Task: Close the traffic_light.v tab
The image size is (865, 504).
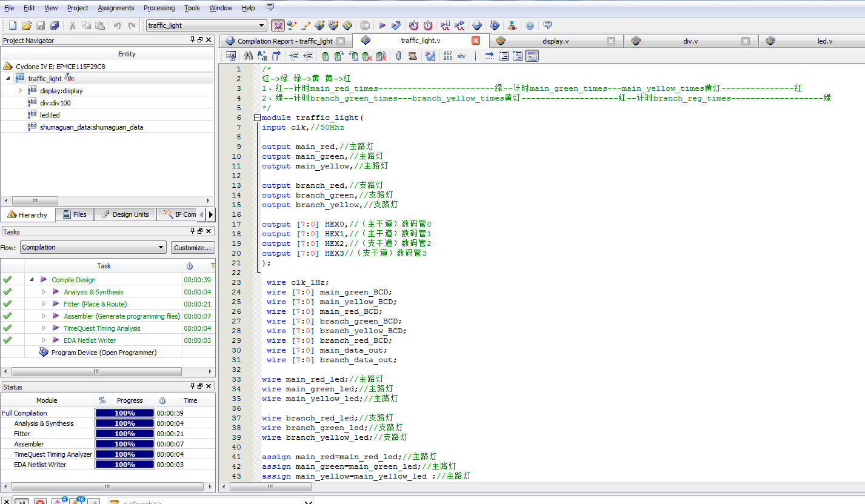Action: [x=476, y=41]
